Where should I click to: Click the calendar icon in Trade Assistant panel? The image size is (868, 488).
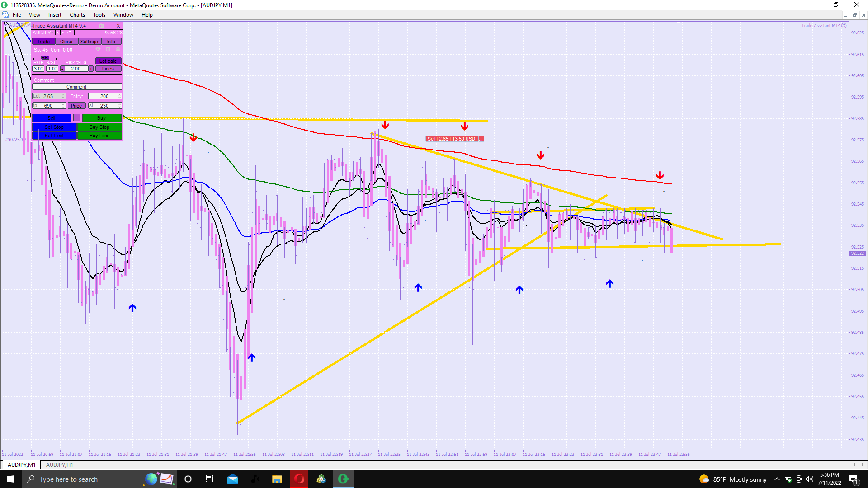click(108, 49)
